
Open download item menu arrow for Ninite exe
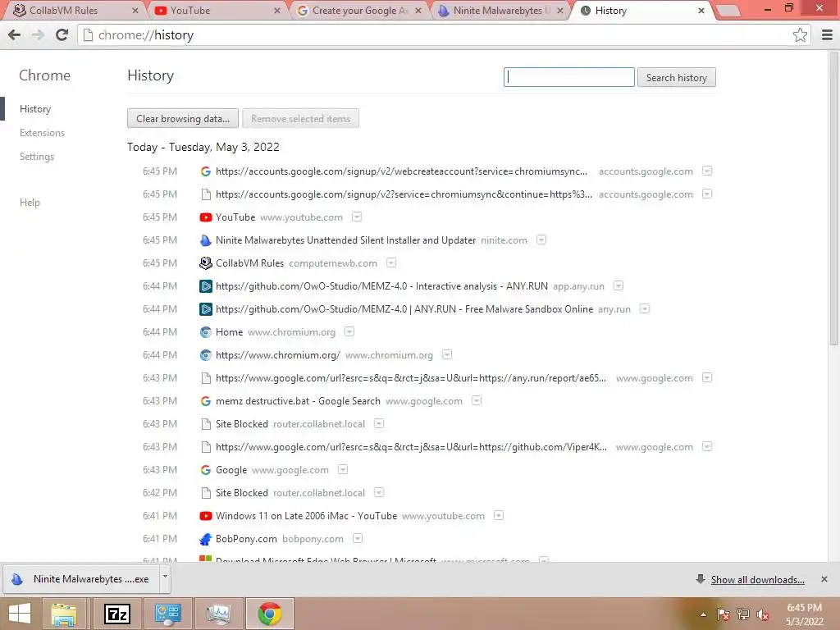pos(165,577)
